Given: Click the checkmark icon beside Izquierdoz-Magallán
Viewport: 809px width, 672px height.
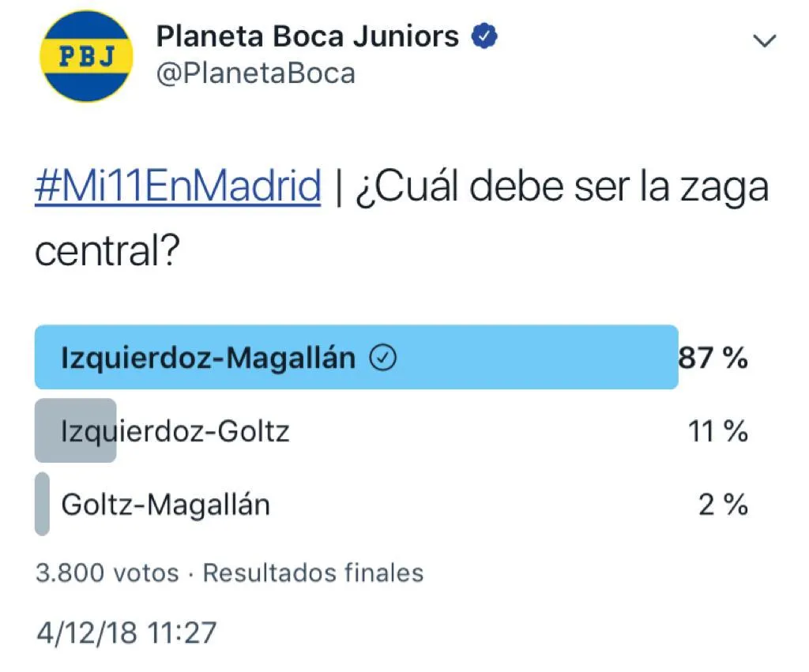Looking at the screenshot, I should [x=383, y=359].
